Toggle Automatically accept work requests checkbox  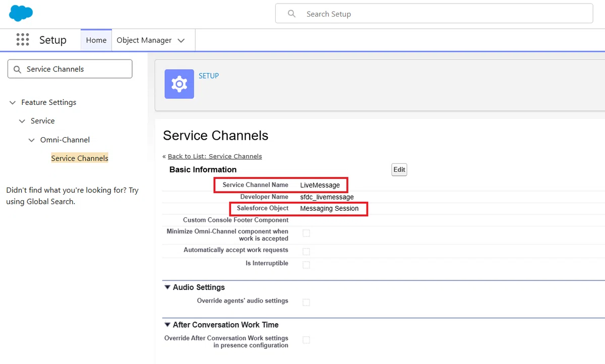306,251
